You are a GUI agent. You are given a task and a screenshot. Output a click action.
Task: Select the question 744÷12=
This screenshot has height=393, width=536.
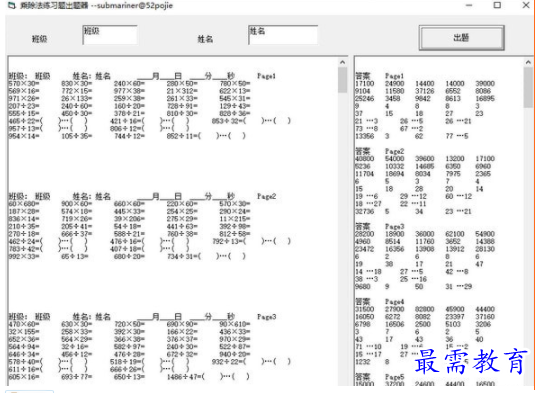pyautogui.click(x=129, y=136)
